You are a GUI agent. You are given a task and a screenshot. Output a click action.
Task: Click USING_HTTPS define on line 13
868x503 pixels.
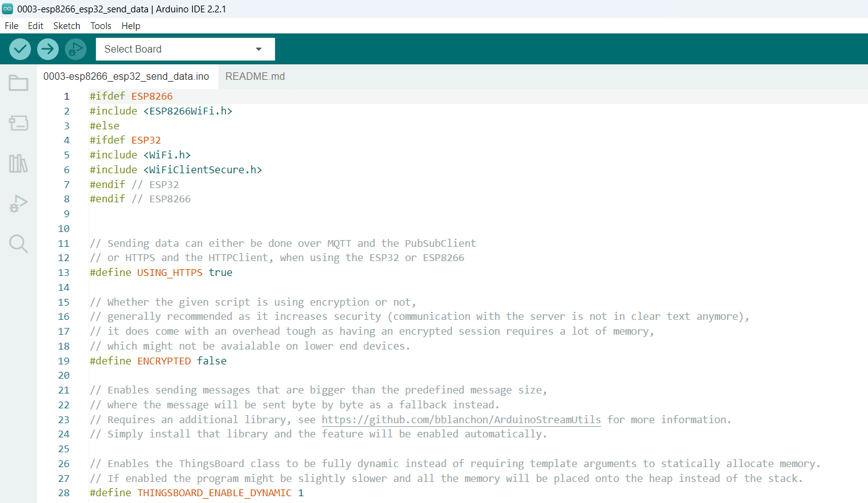170,272
